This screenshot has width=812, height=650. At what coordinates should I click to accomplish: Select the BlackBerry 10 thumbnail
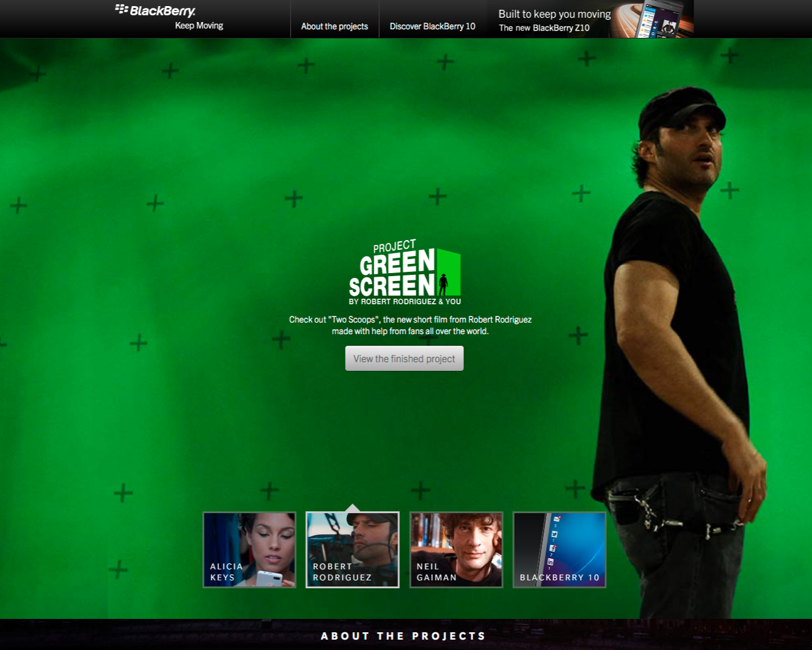pyautogui.click(x=559, y=550)
